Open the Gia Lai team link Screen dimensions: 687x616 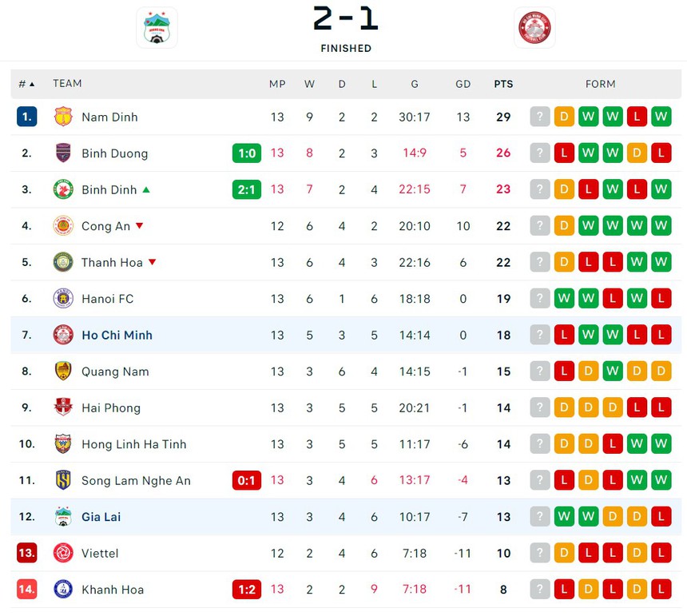[x=101, y=517]
